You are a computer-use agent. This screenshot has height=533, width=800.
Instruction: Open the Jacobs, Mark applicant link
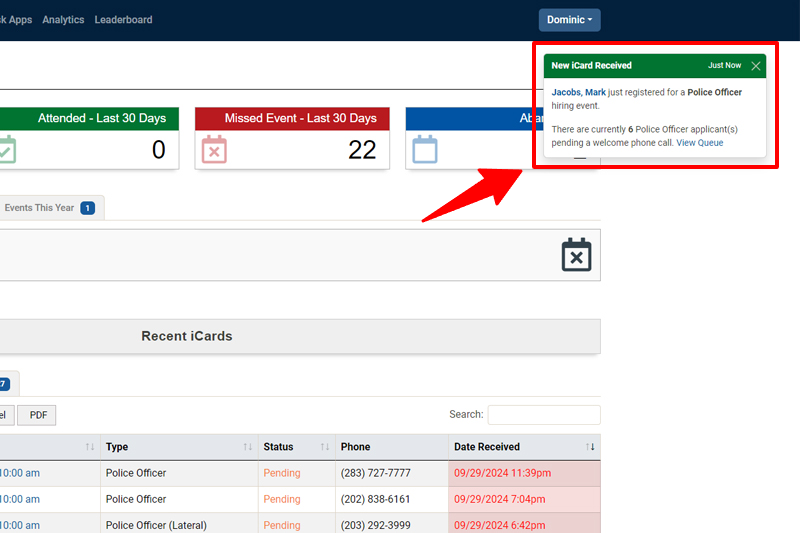(x=578, y=92)
